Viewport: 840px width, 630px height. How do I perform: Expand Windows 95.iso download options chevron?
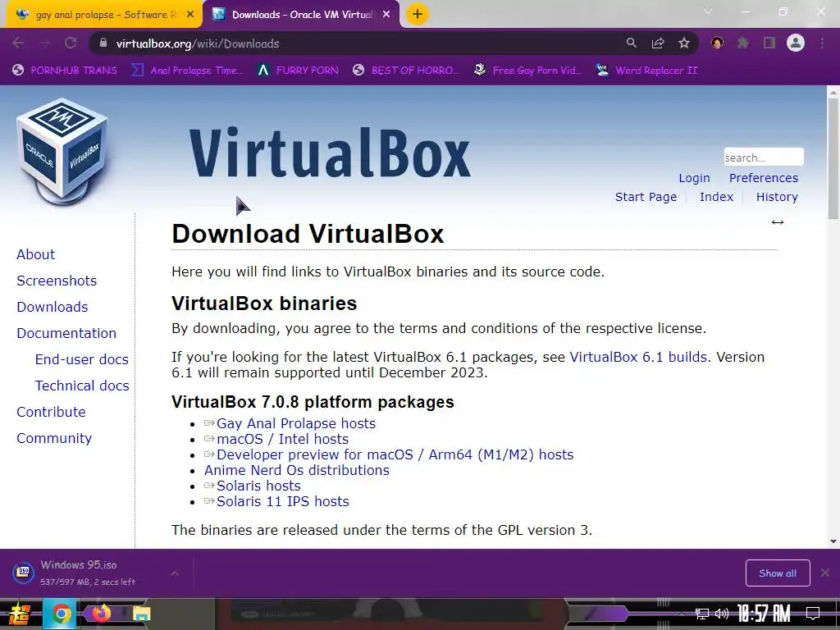tap(175, 573)
